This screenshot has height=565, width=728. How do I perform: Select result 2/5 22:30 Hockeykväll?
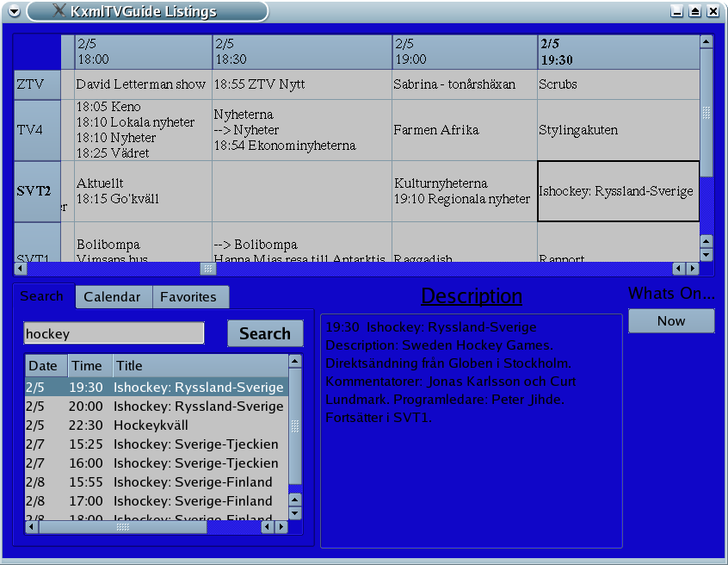(x=157, y=425)
